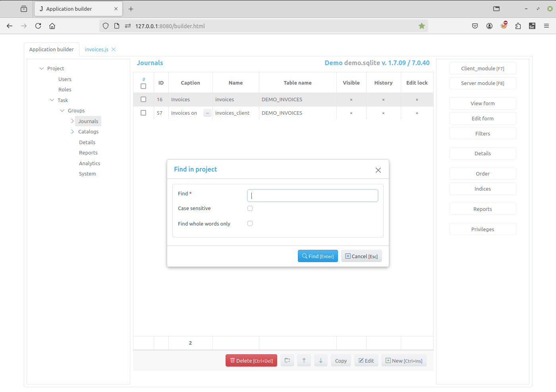Click the Selenium IDE extension icon

pos(532,26)
